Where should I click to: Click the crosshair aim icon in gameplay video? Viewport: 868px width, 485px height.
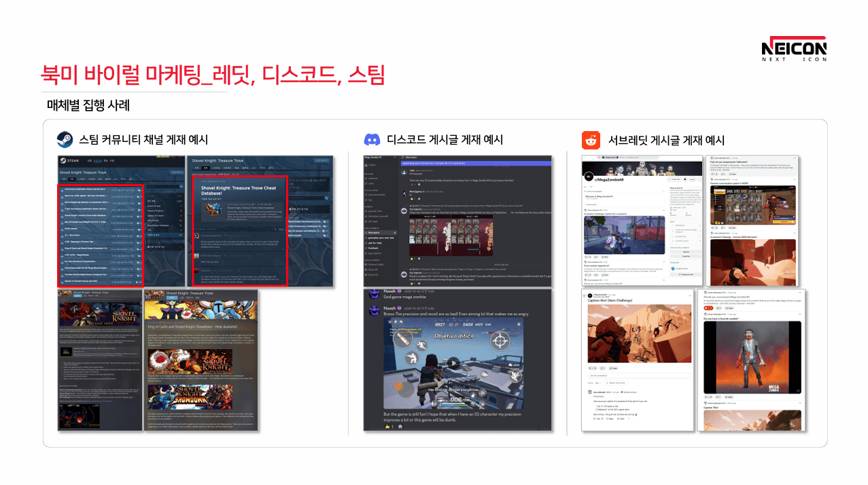tap(500, 341)
